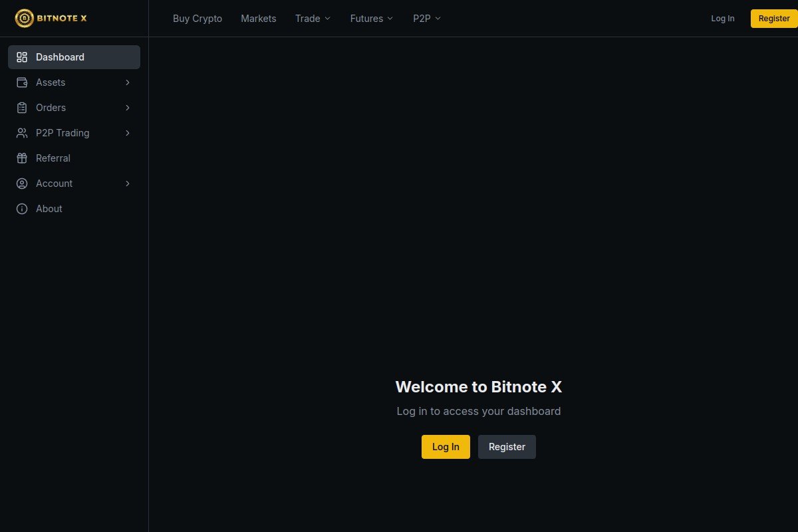Click the Bitnote X coin logo
Image resolution: width=798 pixels, height=532 pixels.
tap(24, 19)
